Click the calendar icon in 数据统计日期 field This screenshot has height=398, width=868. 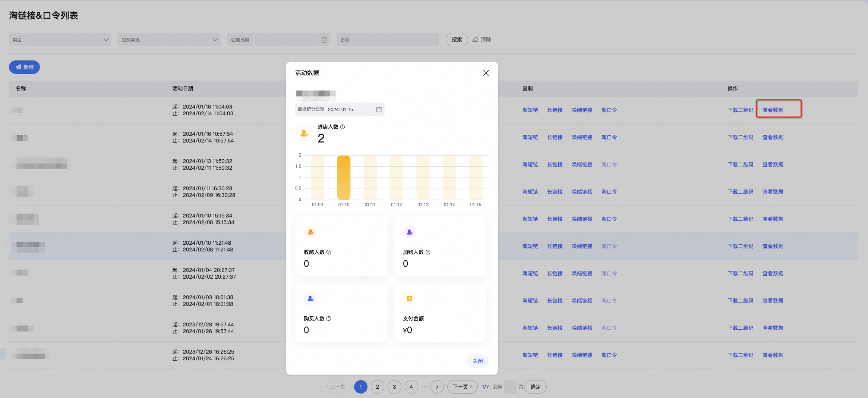pos(379,109)
